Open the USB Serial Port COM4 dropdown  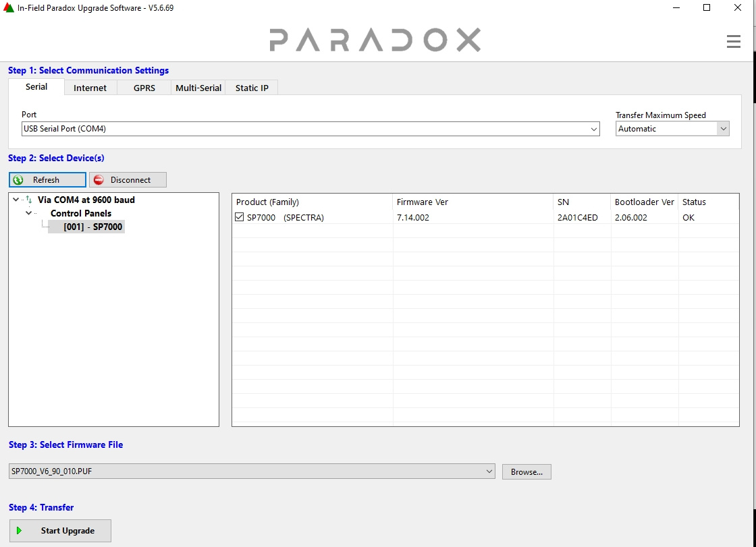click(593, 128)
